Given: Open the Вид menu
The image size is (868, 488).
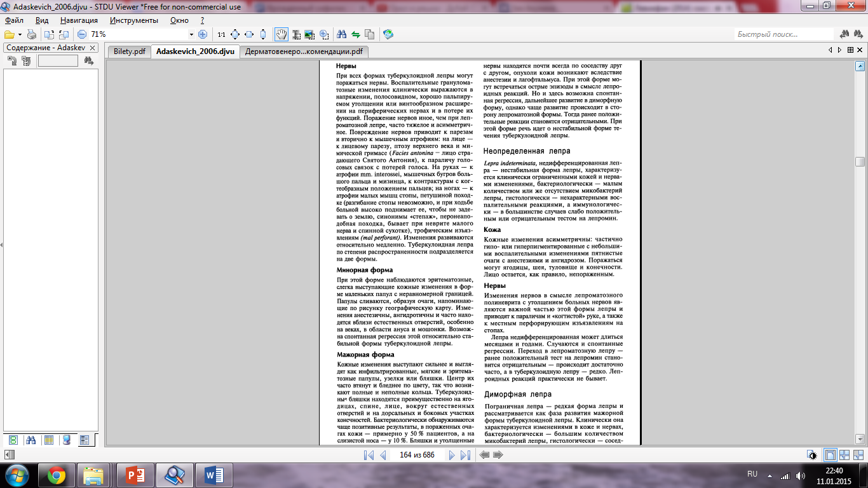Looking at the screenshot, I should [x=42, y=20].
